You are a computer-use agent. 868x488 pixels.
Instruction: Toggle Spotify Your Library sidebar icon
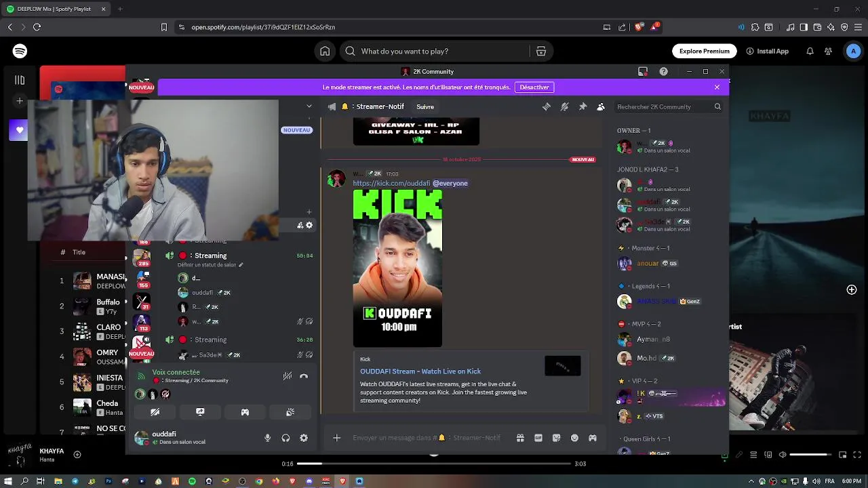(20, 80)
